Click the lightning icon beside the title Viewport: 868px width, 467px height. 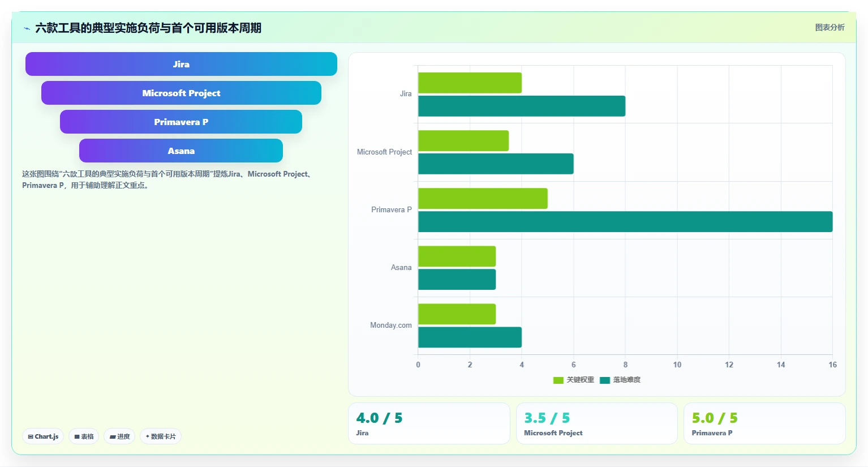[x=27, y=28]
